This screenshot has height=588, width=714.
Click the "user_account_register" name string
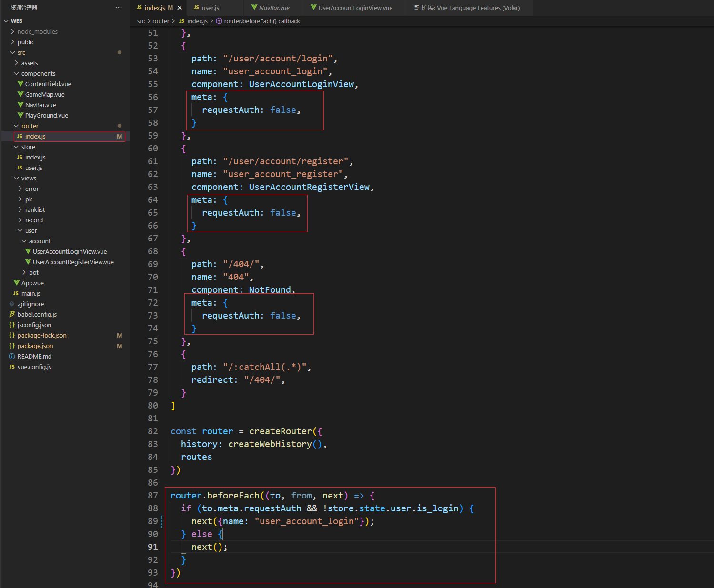point(283,174)
